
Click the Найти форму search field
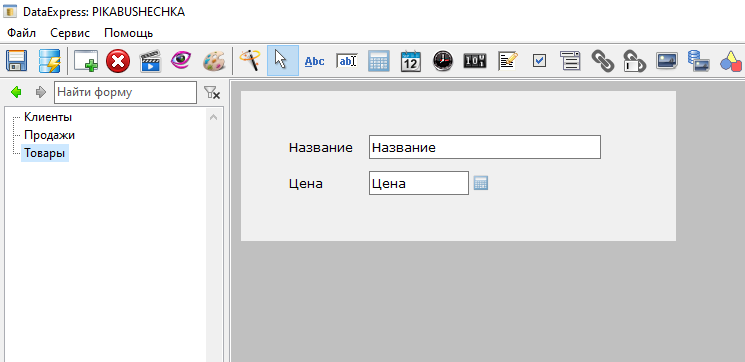pyautogui.click(x=125, y=92)
